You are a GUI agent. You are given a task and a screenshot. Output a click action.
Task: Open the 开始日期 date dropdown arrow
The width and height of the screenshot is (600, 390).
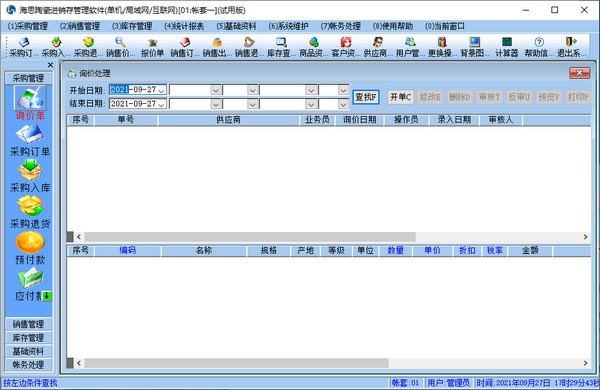[x=161, y=90]
